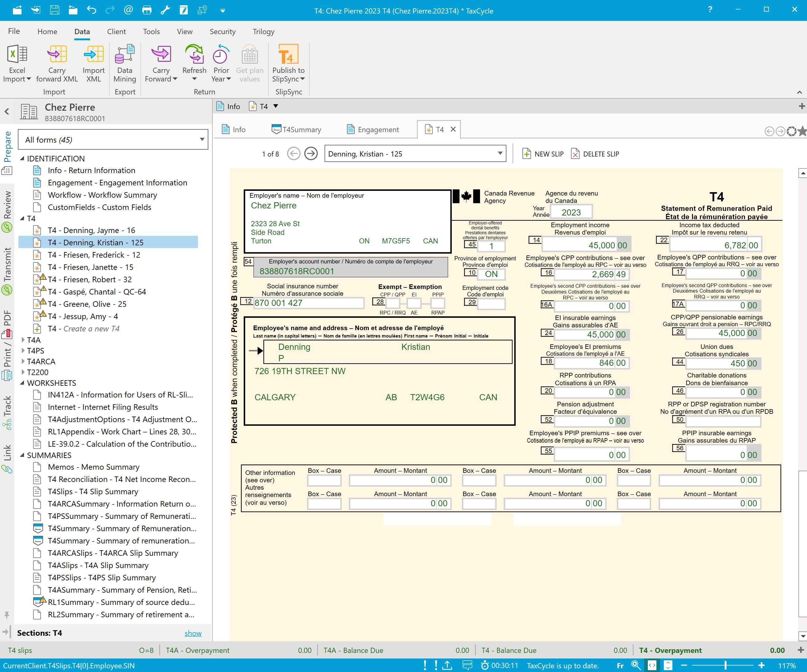Go to previous slip arrow
This screenshot has height=672, width=807.
(x=293, y=154)
